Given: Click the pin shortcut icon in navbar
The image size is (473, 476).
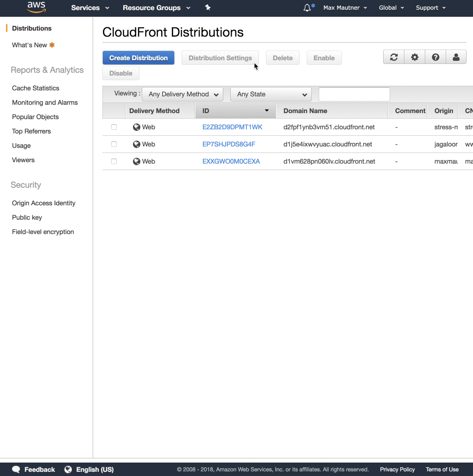Looking at the screenshot, I should pos(208,7).
